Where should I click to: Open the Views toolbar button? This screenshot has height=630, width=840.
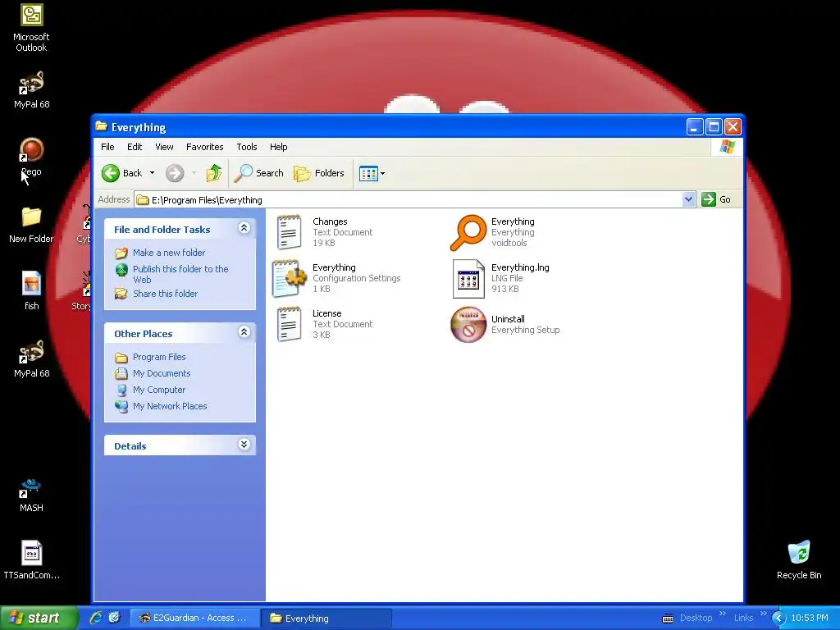click(368, 173)
